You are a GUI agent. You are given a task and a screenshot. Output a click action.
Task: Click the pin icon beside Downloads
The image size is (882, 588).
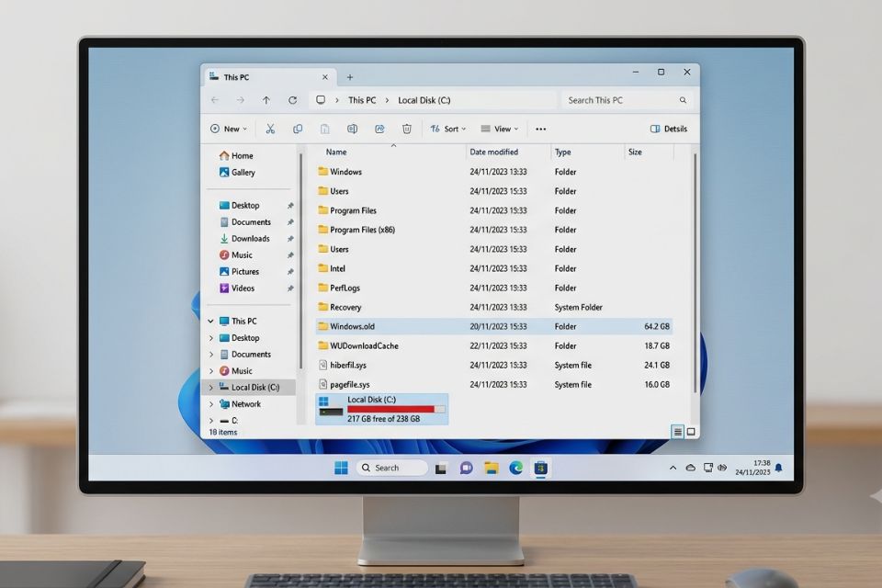point(290,239)
